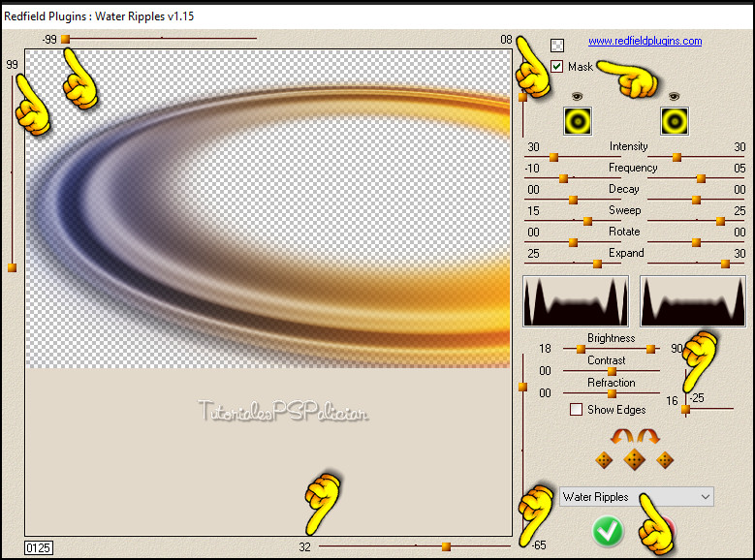Uncheck the Mask checkbox
Screen dimensions: 755x560
point(557,67)
